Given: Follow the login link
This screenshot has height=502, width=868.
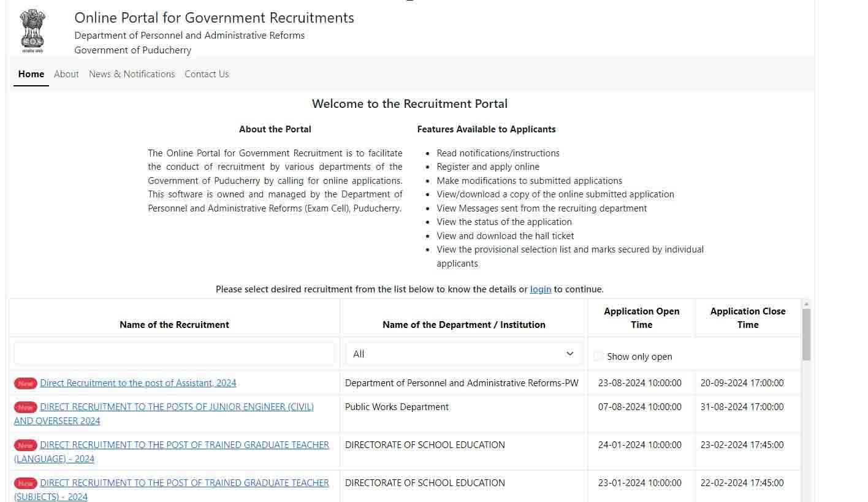Looking at the screenshot, I should pyautogui.click(x=541, y=289).
